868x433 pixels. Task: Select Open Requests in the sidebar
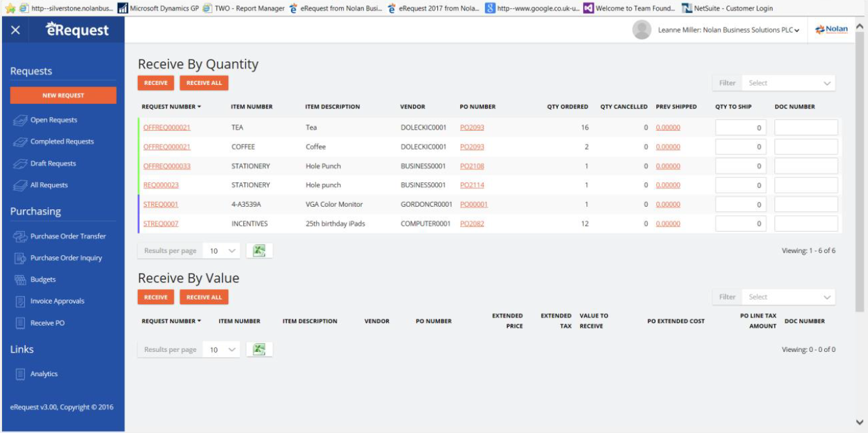coord(54,120)
